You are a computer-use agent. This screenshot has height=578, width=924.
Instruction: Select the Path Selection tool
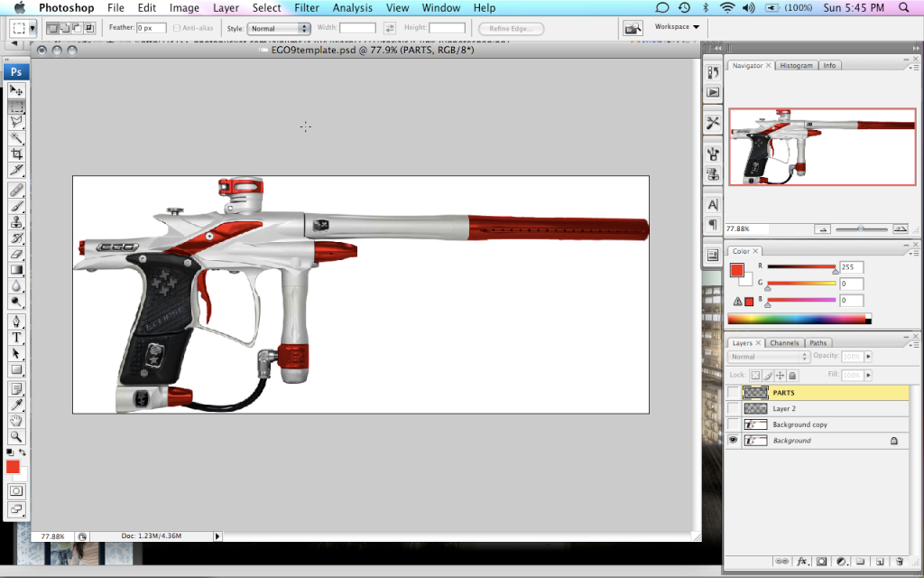tap(16, 353)
